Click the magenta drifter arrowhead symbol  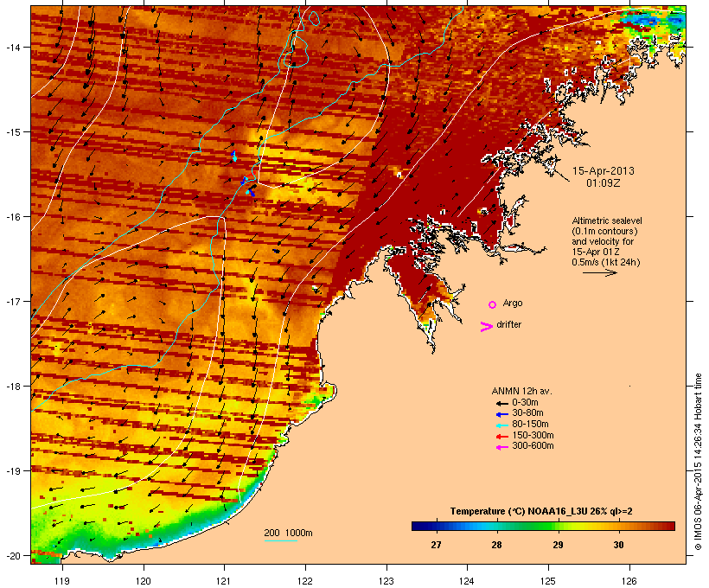click(486, 327)
